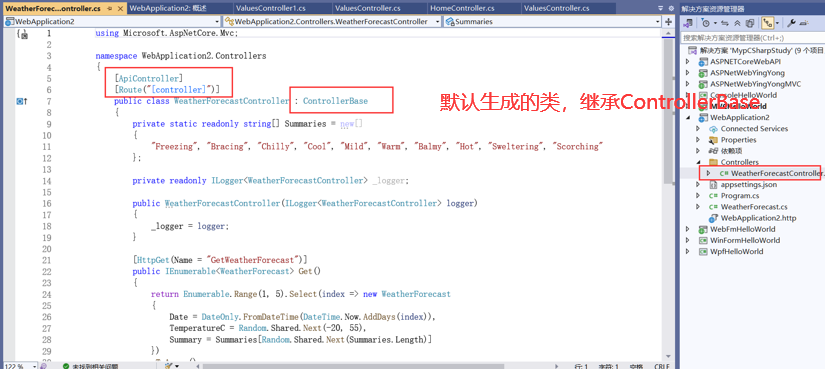The height and width of the screenshot is (376, 825).
Task: Open dropdown beside the track active item button
Action: coord(777,23)
